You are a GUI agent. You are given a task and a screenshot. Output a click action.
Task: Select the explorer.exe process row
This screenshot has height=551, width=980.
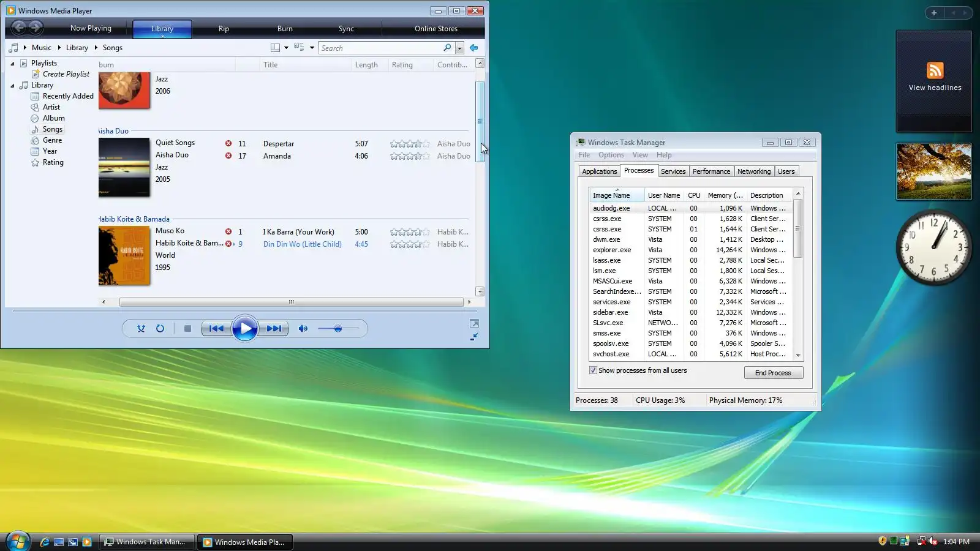point(690,250)
